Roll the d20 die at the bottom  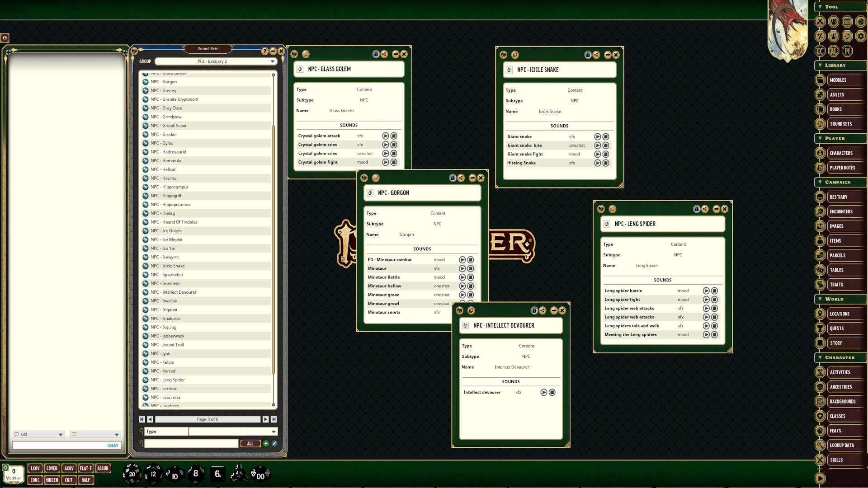(132, 474)
